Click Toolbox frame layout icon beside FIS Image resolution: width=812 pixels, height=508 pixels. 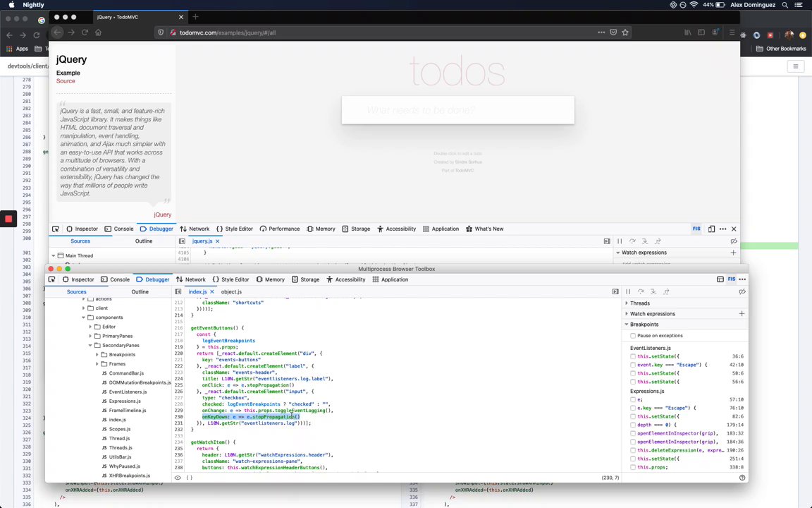pyautogui.click(x=720, y=279)
